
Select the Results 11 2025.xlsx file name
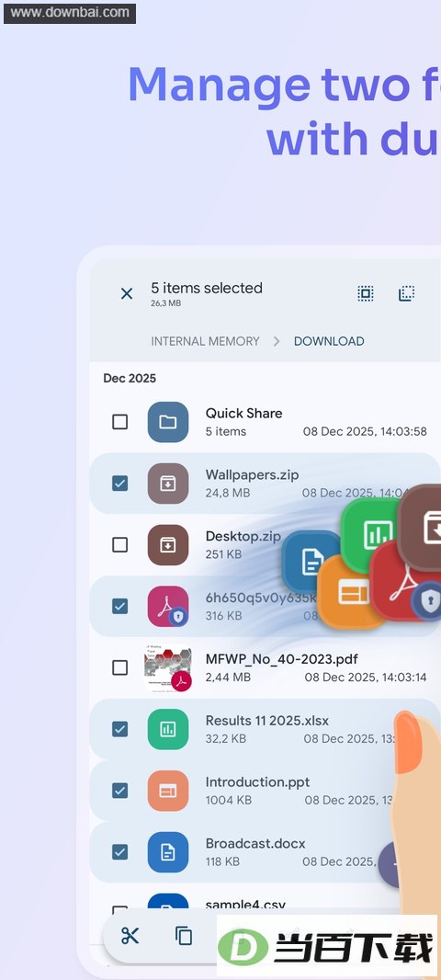pyautogui.click(x=266, y=720)
